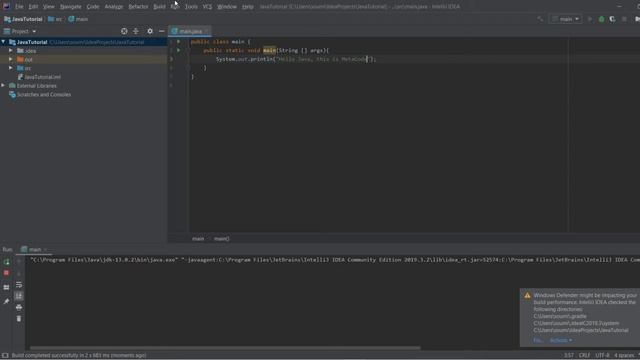
Task: Close the main.java editor tab
Action: [207, 31]
